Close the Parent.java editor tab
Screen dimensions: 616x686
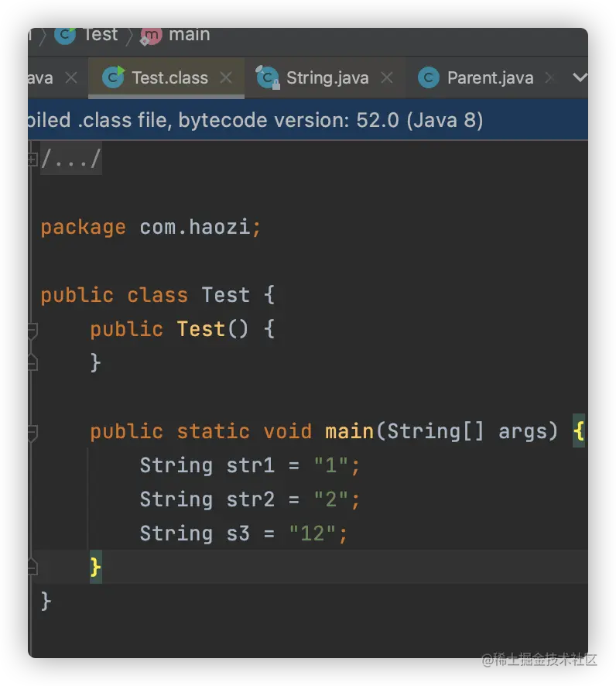(x=549, y=77)
